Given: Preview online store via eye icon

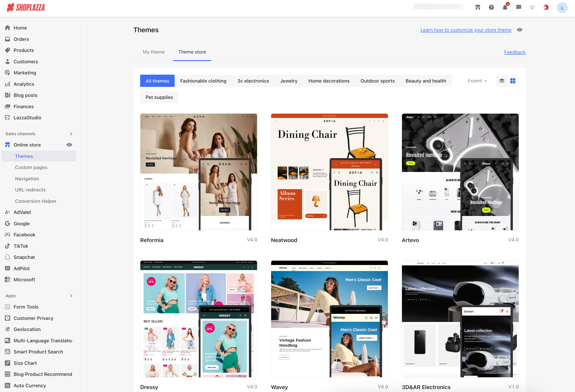Looking at the screenshot, I should [69, 145].
